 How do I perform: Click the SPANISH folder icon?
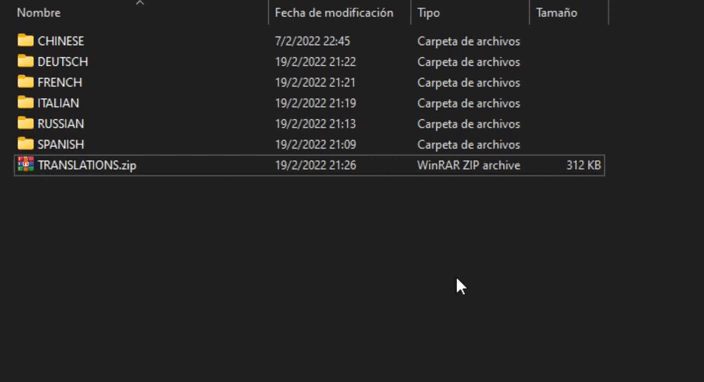click(x=26, y=144)
